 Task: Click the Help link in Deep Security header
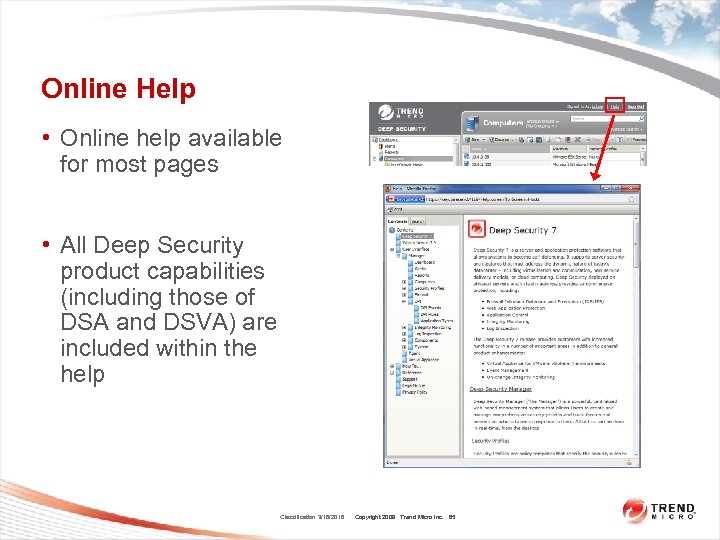614,107
